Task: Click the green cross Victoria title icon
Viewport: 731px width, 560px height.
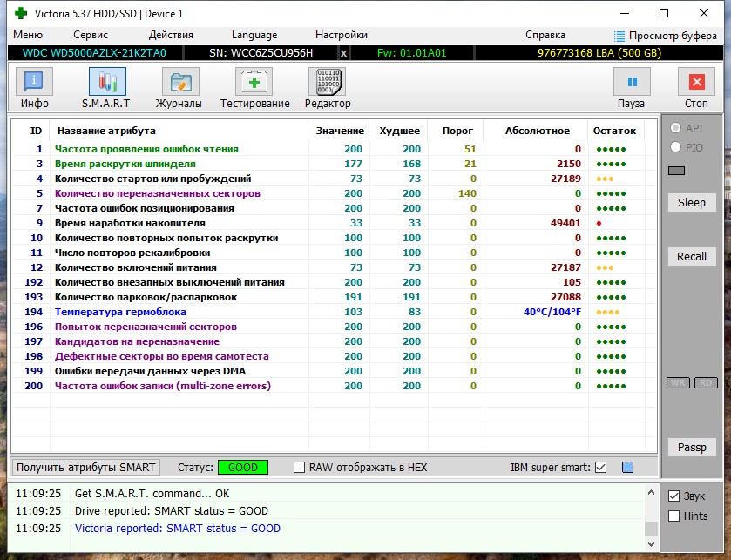Action: 21,13
